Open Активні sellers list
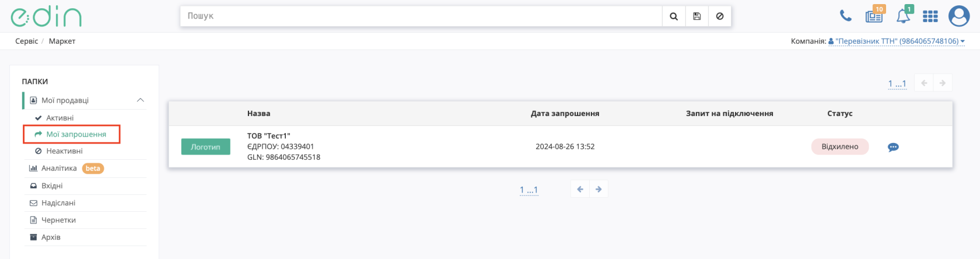The height and width of the screenshot is (259, 980). tap(60, 118)
